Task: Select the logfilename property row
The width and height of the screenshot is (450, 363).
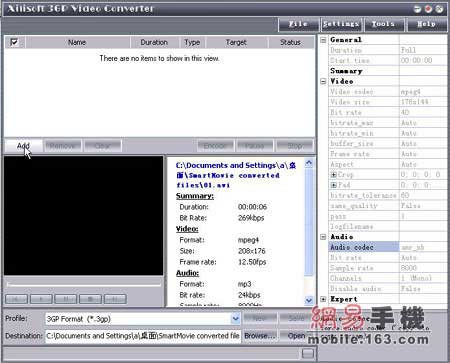Action: [388, 226]
